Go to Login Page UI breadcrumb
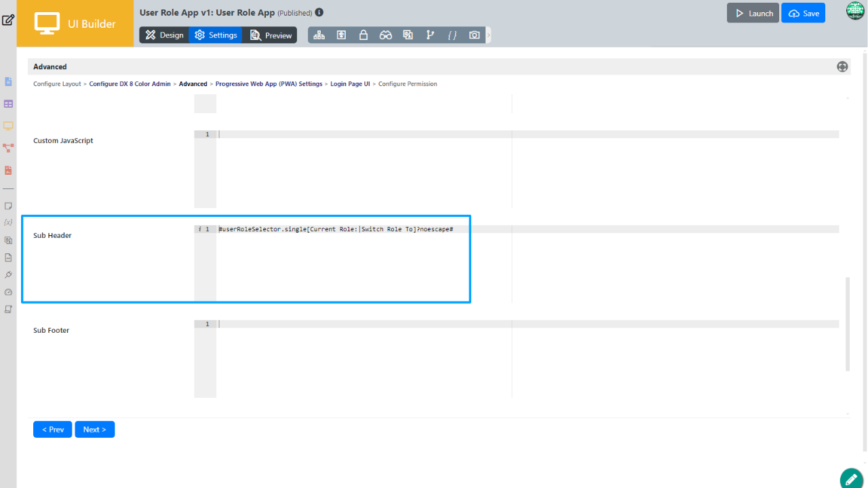The image size is (868, 488). click(x=350, y=84)
